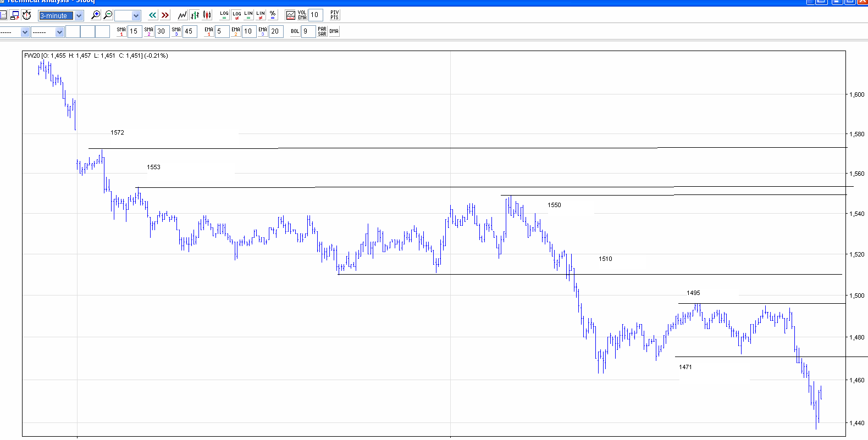Switch to the line chart style

click(183, 15)
